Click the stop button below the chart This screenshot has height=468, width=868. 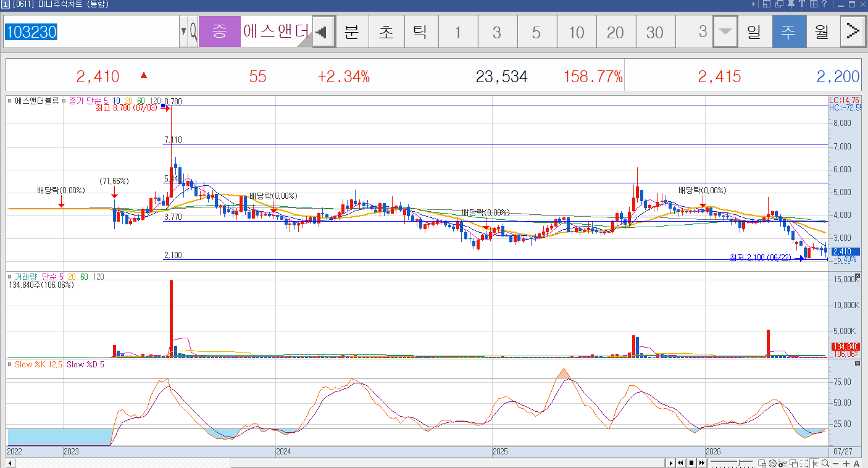(691, 463)
